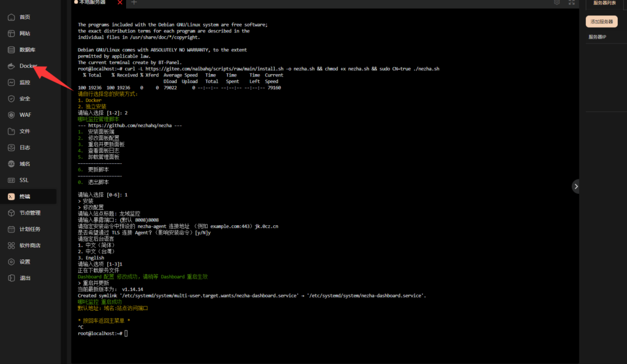Click the 网站 website icon in sidebar
This screenshot has height=364, width=627.
pyautogui.click(x=11, y=33)
